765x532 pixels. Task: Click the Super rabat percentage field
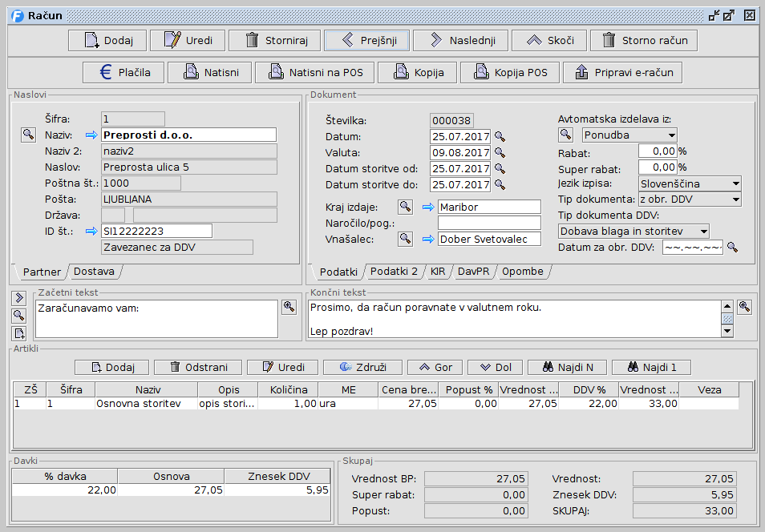coord(658,167)
